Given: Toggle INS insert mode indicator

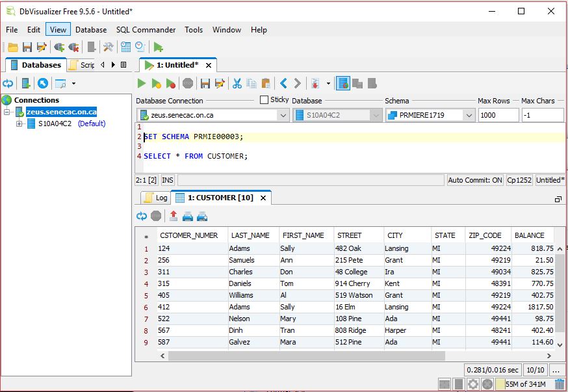Looking at the screenshot, I should pos(168,180).
